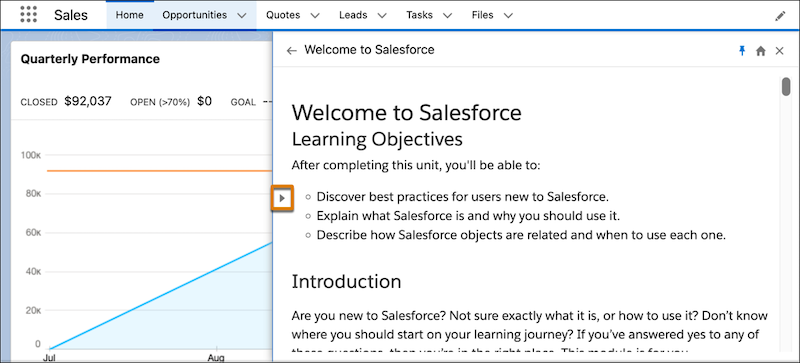Click the CLOSED $92,037 value
Viewport: 800px width, 363px height.
pos(88,102)
